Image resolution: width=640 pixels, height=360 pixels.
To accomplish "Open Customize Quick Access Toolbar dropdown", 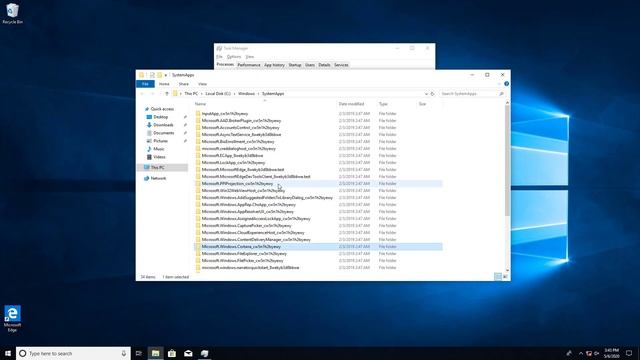I will (x=166, y=75).
